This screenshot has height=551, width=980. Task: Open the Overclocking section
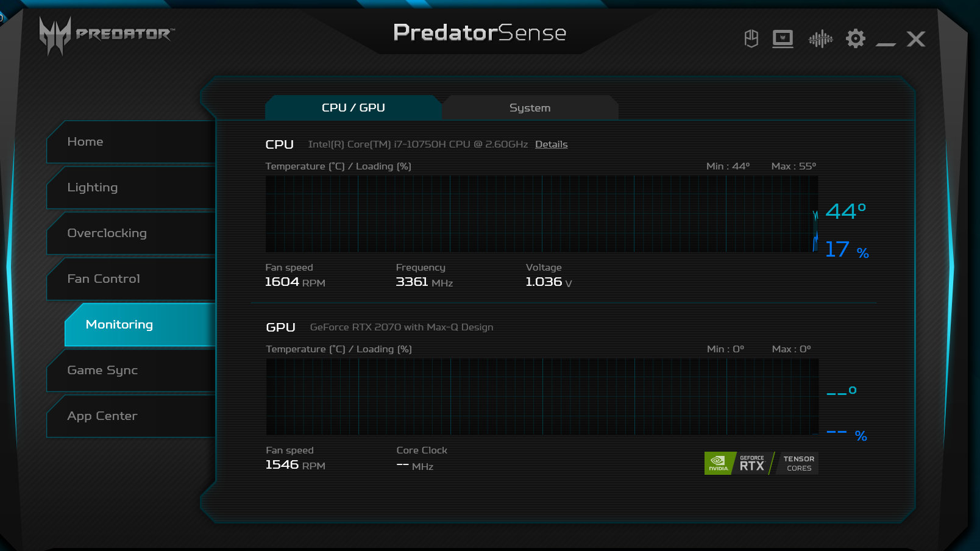pos(131,233)
